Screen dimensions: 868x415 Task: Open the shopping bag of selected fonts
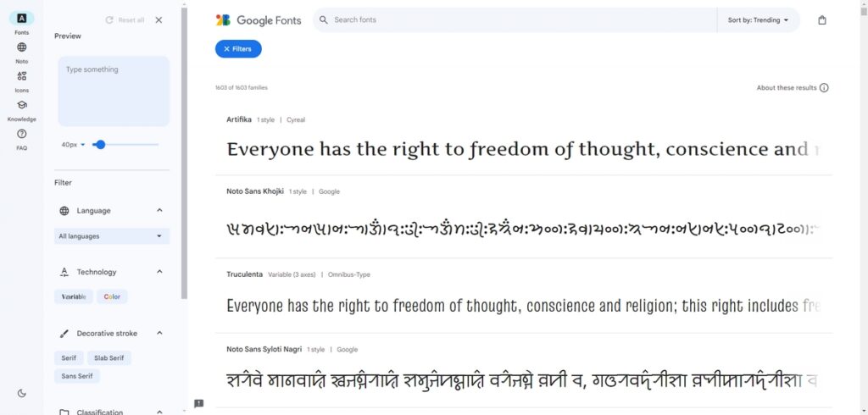(x=821, y=20)
